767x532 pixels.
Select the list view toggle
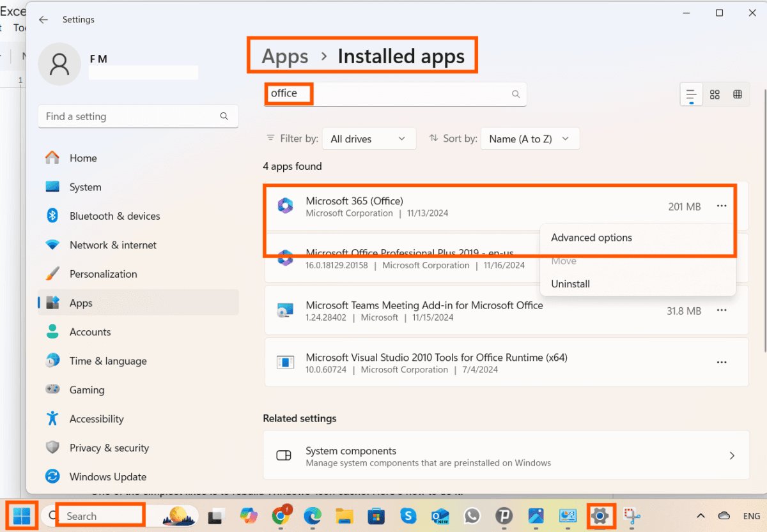coord(691,94)
